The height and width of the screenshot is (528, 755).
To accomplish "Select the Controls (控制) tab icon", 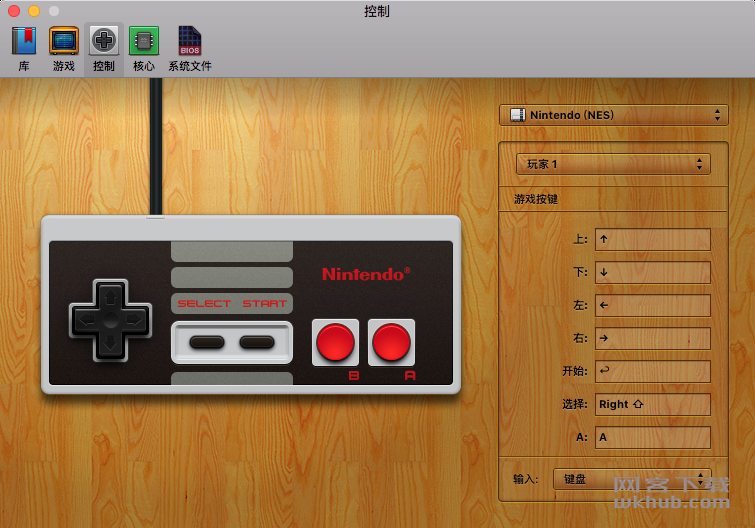I will [x=104, y=49].
